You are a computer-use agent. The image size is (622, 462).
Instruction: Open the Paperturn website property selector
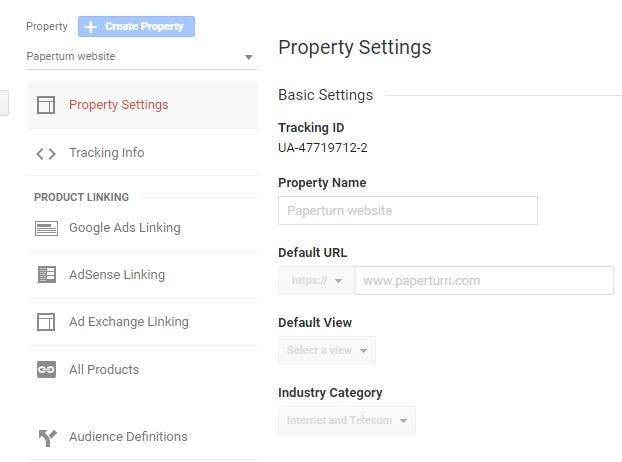(x=140, y=57)
